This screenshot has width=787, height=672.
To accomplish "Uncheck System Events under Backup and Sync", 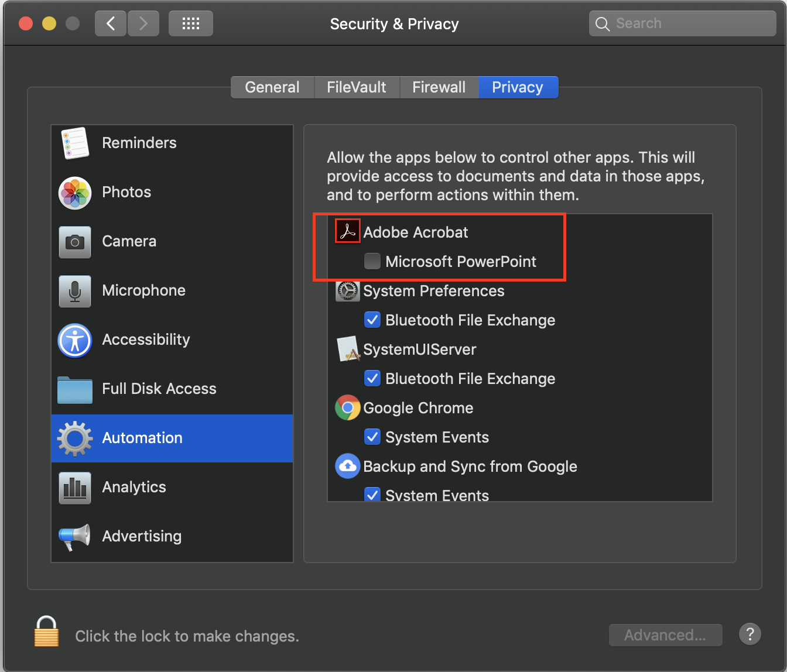I will pyautogui.click(x=372, y=495).
